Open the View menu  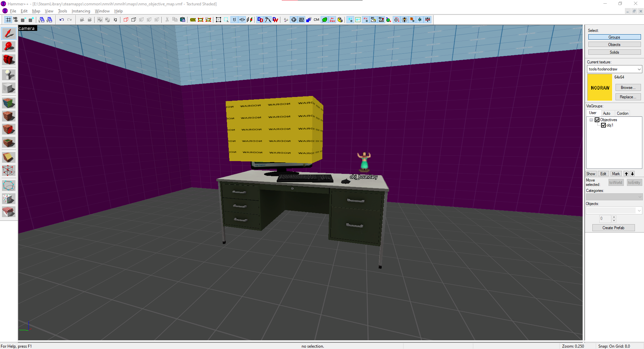(x=49, y=11)
